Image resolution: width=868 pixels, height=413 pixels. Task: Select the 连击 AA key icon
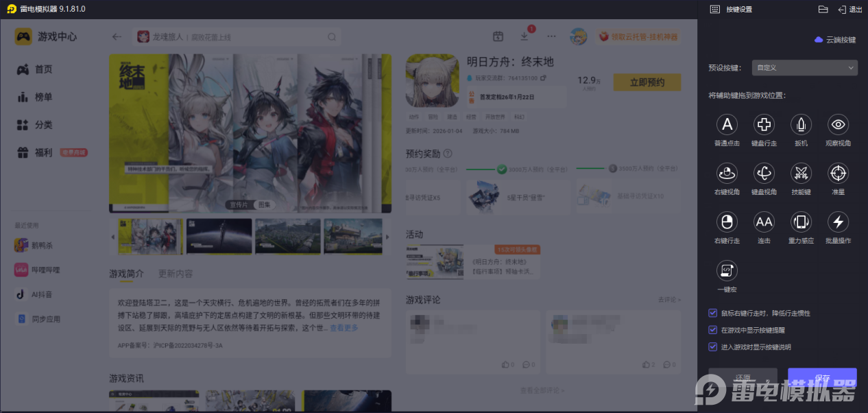point(764,222)
